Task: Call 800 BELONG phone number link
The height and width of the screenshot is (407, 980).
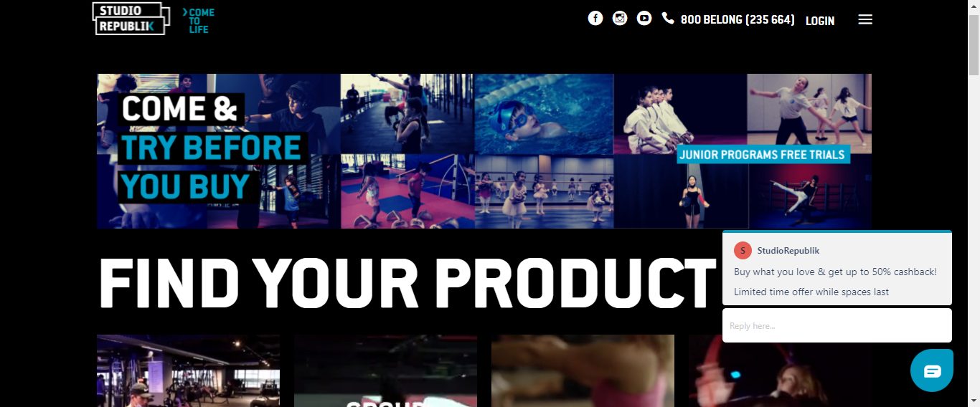Action: (x=738, y=20)
